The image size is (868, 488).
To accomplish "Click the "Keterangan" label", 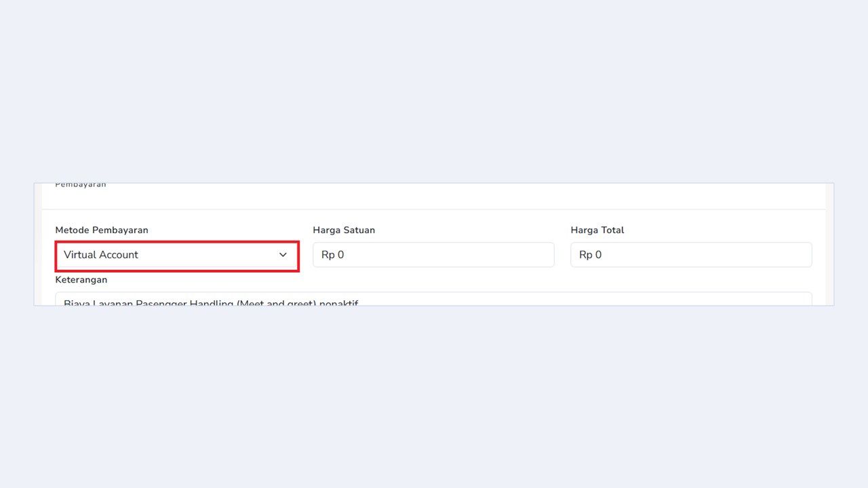I will point(81,280).
